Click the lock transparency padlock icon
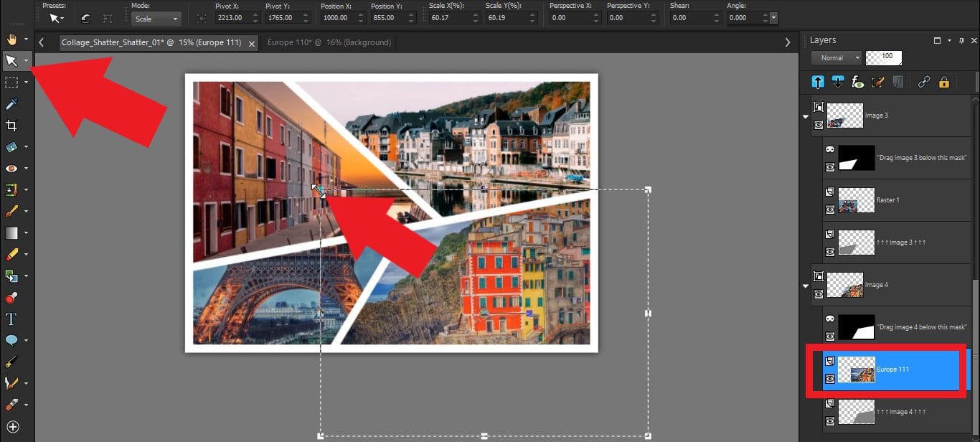The width and height of the screenshot is (980, 442). [x=944, y=82]
